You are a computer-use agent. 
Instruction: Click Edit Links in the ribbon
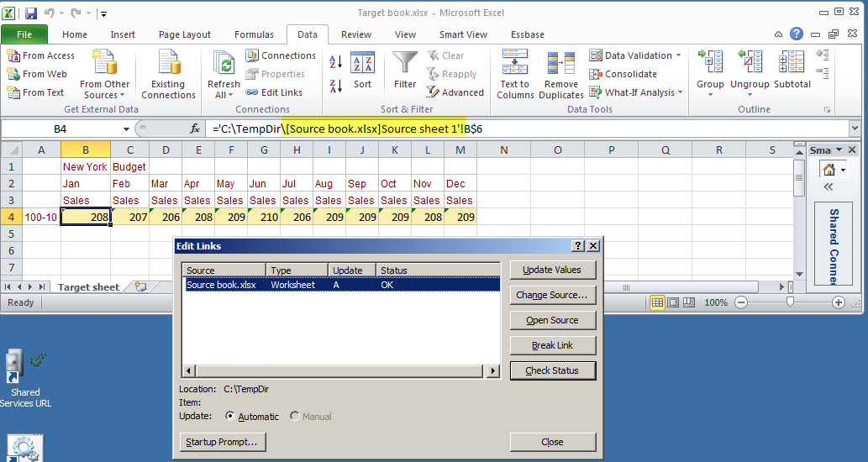coord(275,92)
